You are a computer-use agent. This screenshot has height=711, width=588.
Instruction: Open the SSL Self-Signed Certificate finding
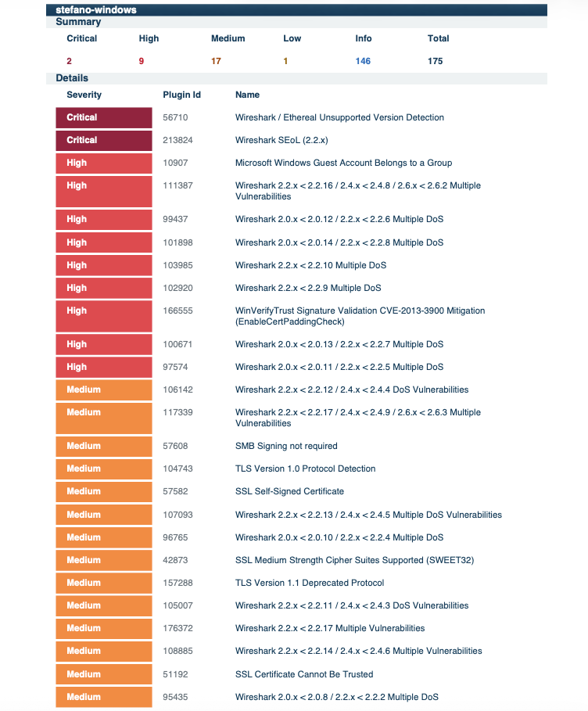(289, 491)
